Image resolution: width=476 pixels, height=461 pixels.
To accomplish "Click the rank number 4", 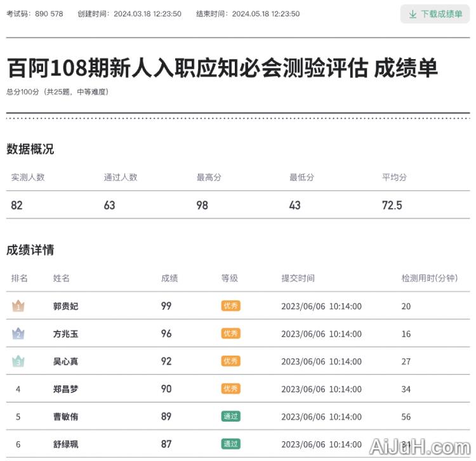I will pyautogui.click(x=18, y=389).
